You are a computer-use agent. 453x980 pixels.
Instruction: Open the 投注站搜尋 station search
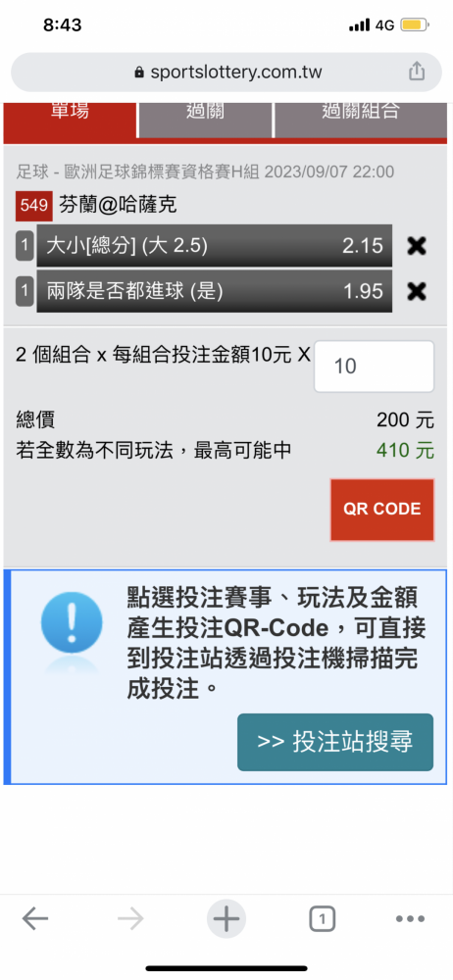coord(335,742)
